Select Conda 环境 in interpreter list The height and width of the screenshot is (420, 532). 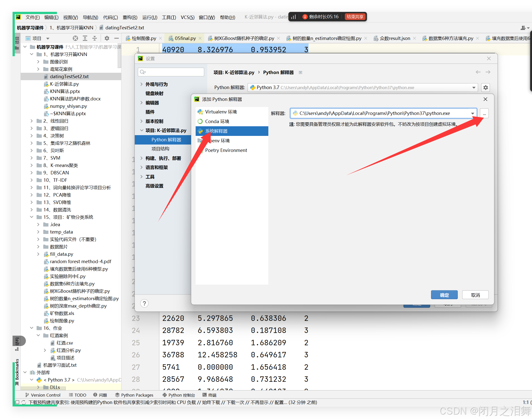(x=217, y=121)
